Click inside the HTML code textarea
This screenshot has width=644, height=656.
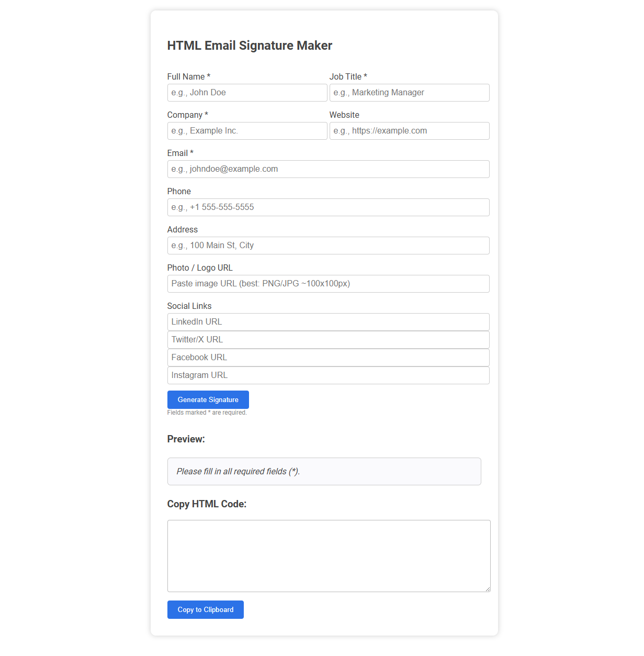329,556
